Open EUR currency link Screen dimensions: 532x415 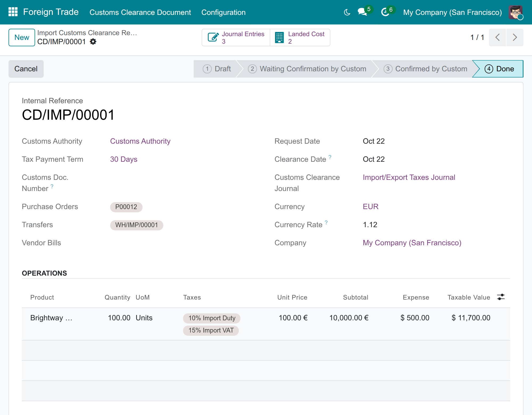click(x=371, y=207)
